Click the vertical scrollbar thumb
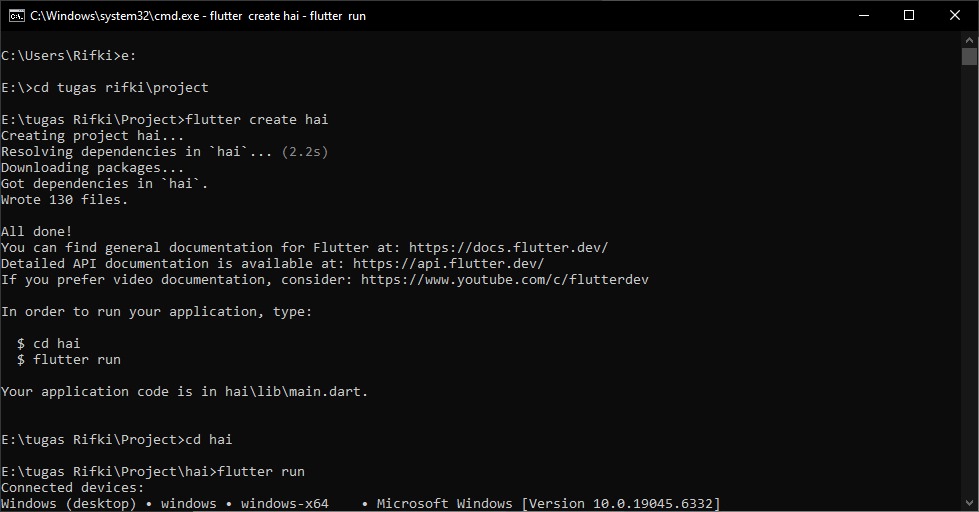Image resolution: width=979 pixels, height=512 pixels. [x=969, y=57]
